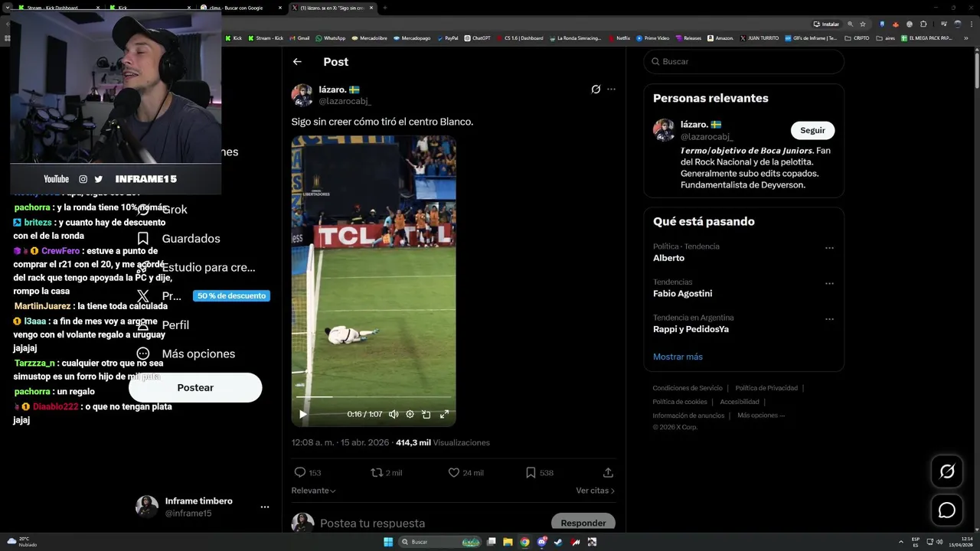
Task: Open the Prime Video bookmark
Action: tap(653, 37)
